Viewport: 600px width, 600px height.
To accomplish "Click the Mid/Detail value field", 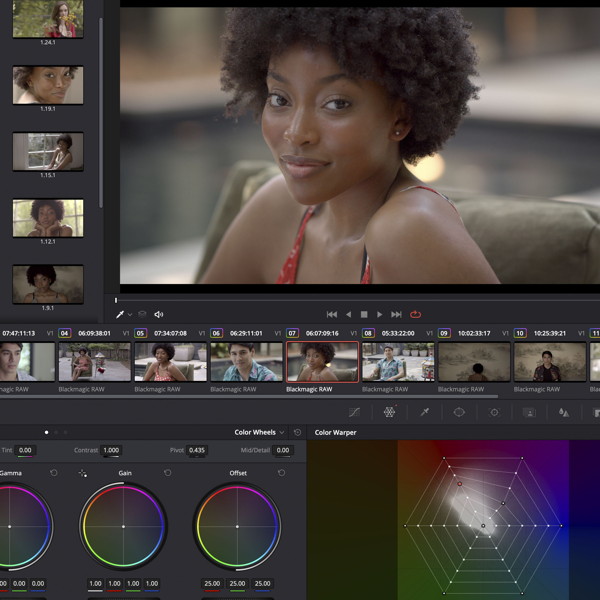I will (x=283, y=450).
